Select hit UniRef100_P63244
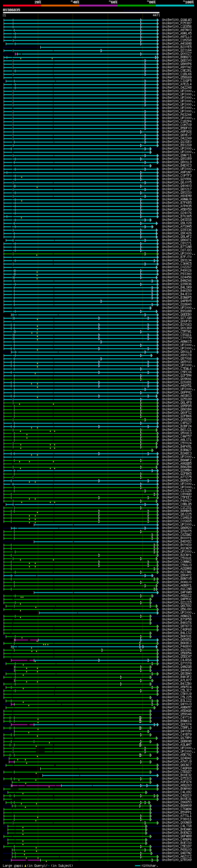The width and height of the screenshot is (197, 868). tap(177, 115)
